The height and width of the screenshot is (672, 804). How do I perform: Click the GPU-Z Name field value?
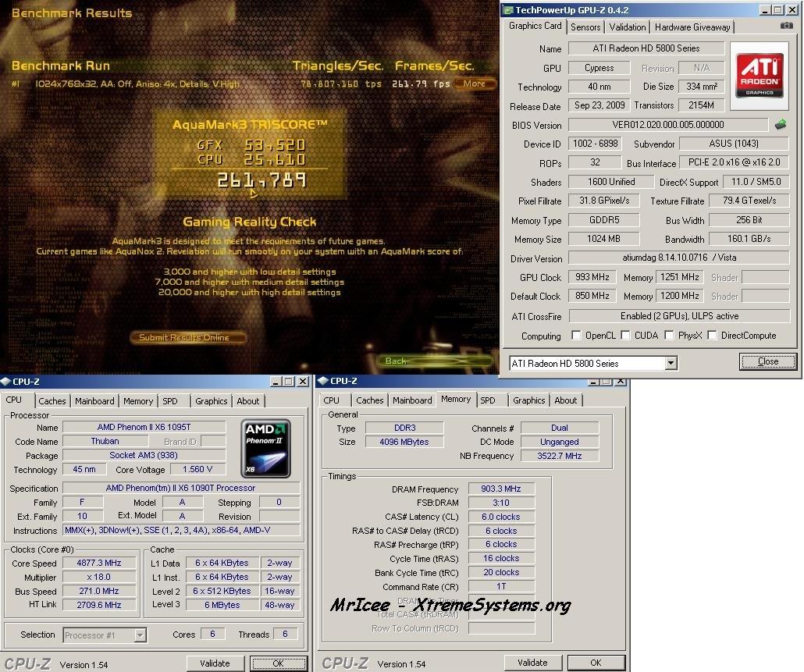click(x=646, y=48)
